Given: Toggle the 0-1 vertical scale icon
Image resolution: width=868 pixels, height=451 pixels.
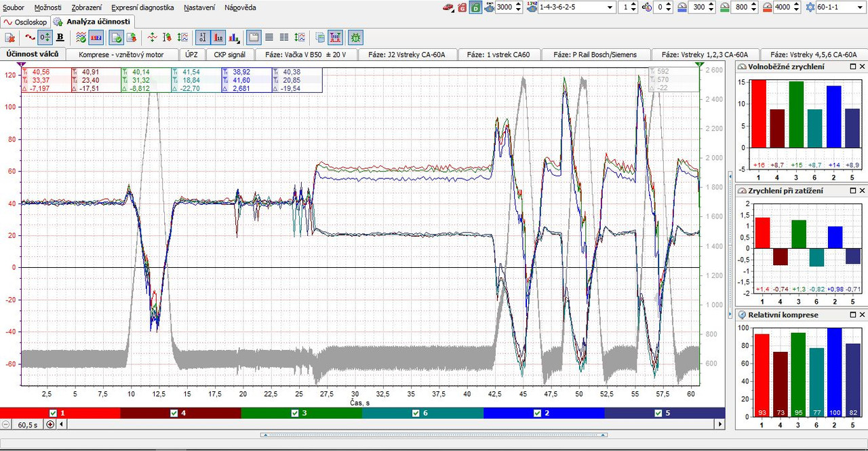Looking at the screenshot, I should (202, 37).
